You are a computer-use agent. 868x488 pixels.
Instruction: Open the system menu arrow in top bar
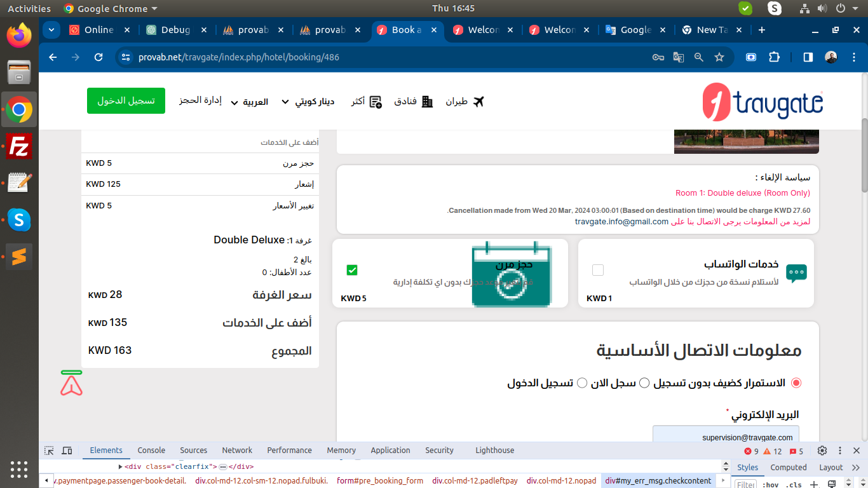click(855, 9)
